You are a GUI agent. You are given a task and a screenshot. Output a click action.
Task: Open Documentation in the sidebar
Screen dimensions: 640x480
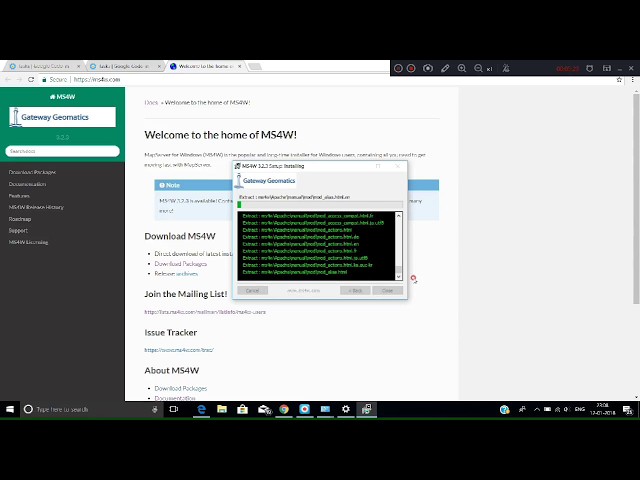[27, 184]
